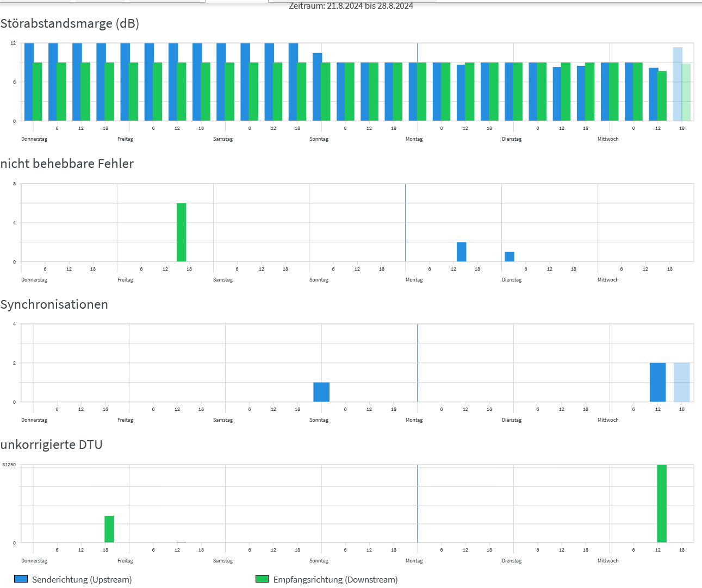This screenshot has height=588, width=702.
Task: Click the 'Dienstag' label under Synchronisationen chart
Action: [x=512, y=420]
